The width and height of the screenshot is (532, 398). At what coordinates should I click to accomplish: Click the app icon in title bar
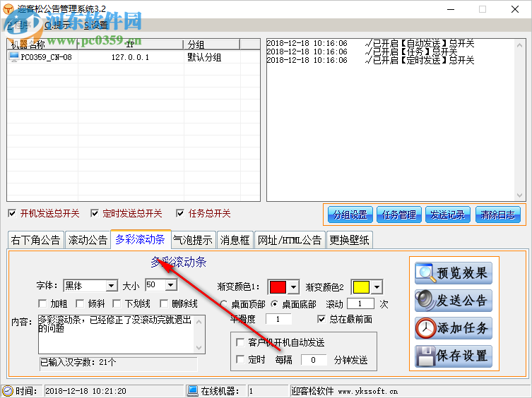(8, 9)
